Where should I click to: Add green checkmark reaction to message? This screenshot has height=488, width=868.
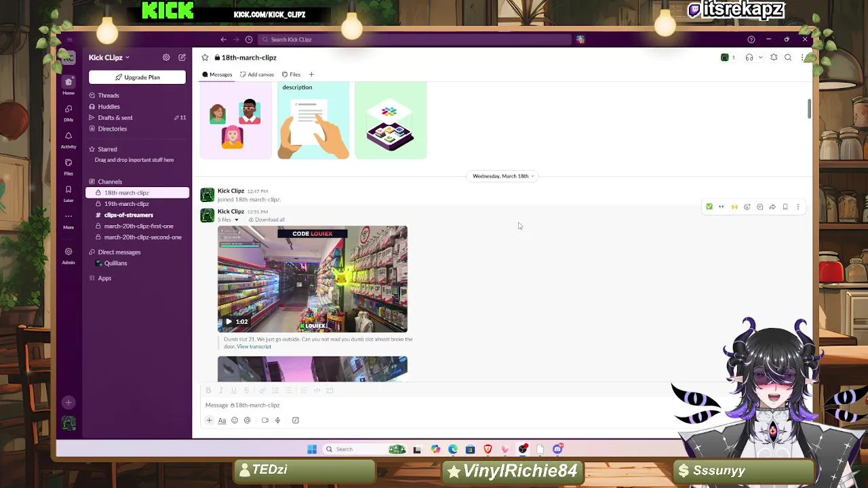[x=709, y=207]
